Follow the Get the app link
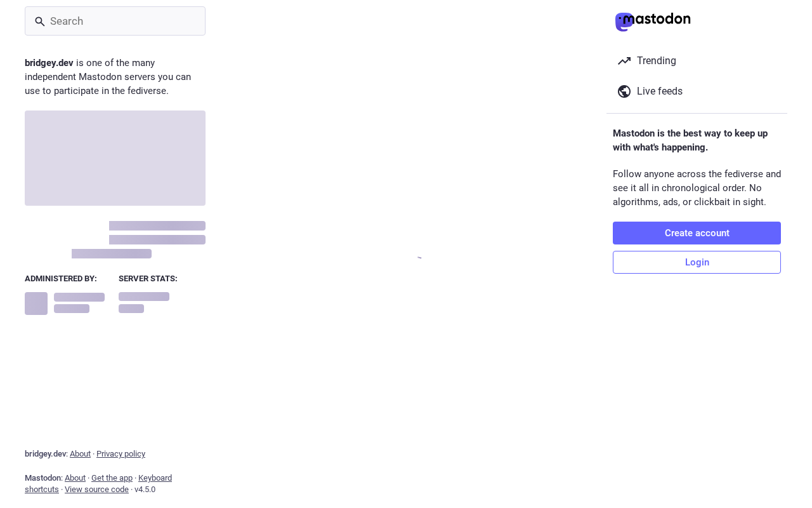 tap(112, 478)
